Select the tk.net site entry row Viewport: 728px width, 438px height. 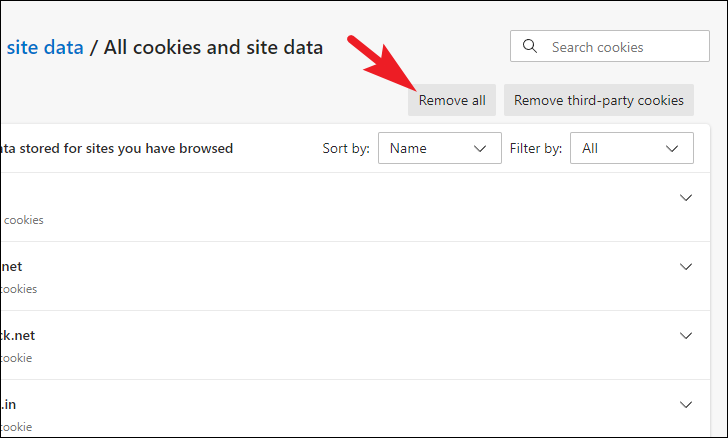tap(355, 345)
